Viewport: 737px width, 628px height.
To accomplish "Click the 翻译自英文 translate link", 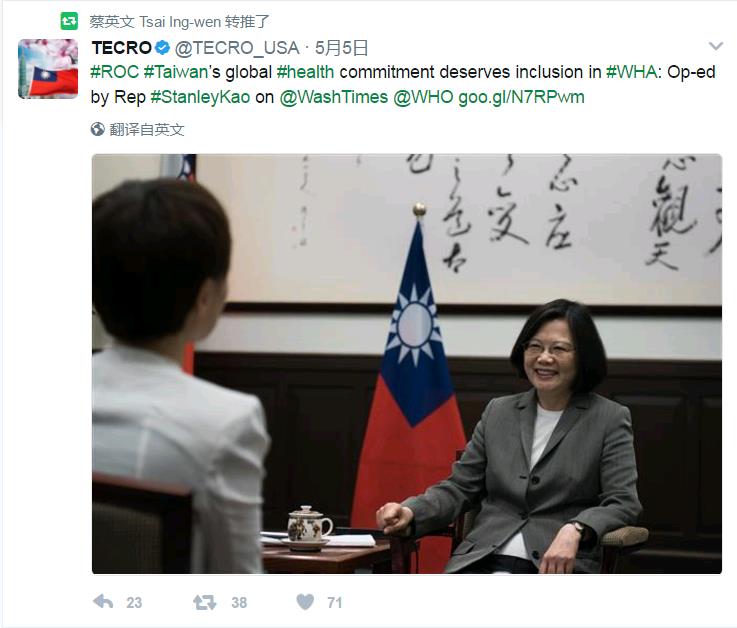I will tap(147, 129).
